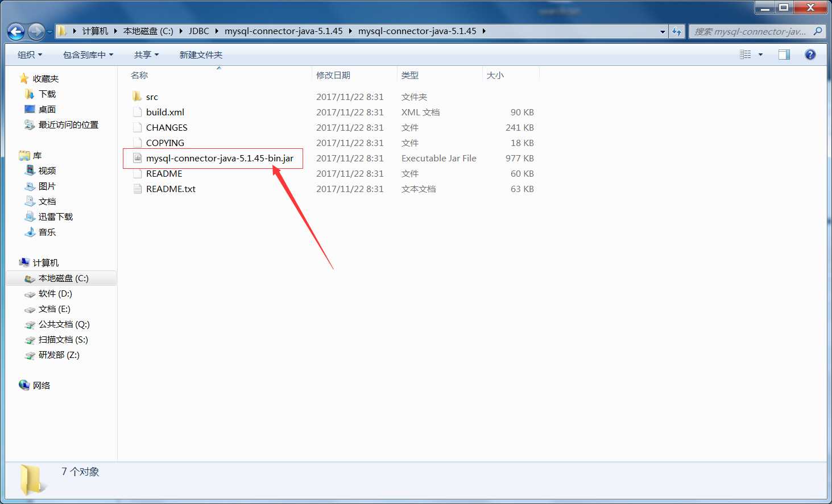Screen dimensions: 832x504
Task: Click the search magnifier icon
Action: 818,31
